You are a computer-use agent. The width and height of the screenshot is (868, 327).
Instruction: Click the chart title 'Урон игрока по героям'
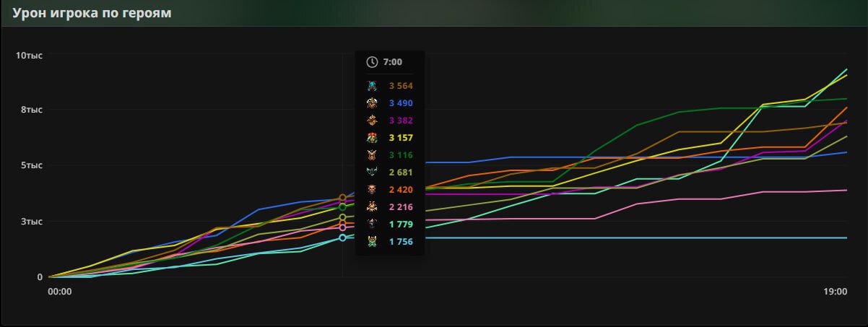[92, 13]
